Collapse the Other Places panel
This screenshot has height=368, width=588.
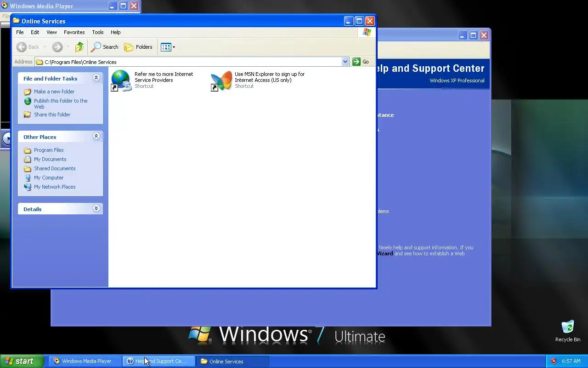point(96,136)
